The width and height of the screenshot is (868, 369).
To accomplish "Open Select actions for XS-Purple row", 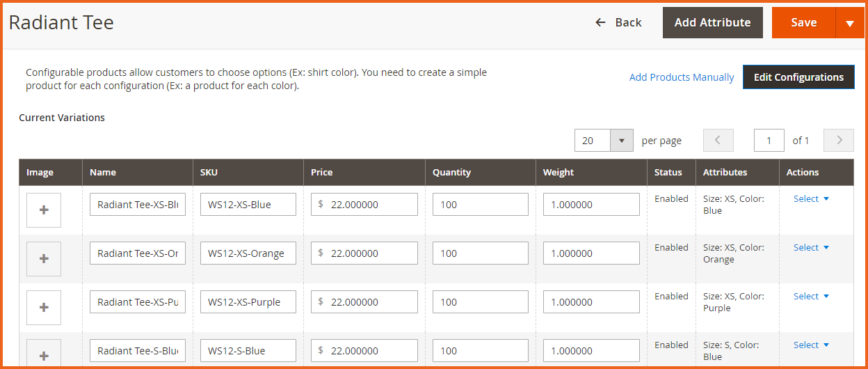I will coord(811,297).
